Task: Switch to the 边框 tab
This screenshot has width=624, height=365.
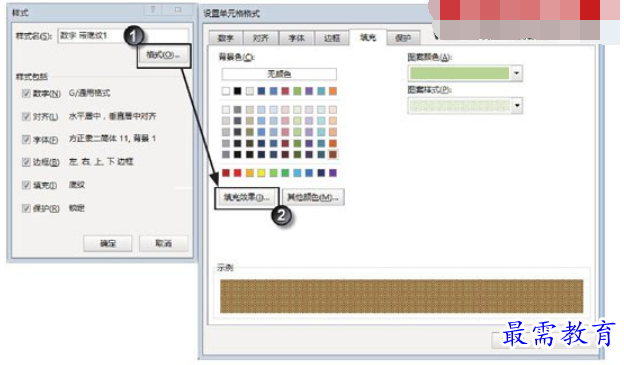Action: pos(332,38)
